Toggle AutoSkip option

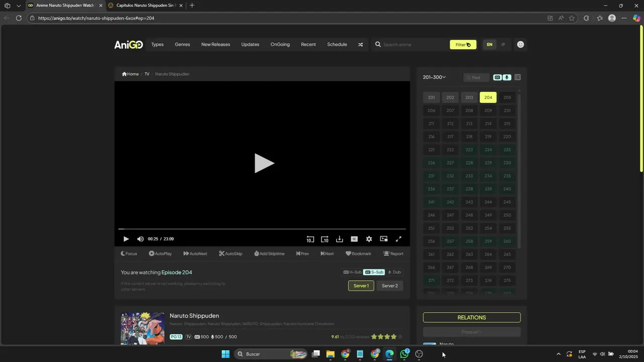tap(230, 254)
